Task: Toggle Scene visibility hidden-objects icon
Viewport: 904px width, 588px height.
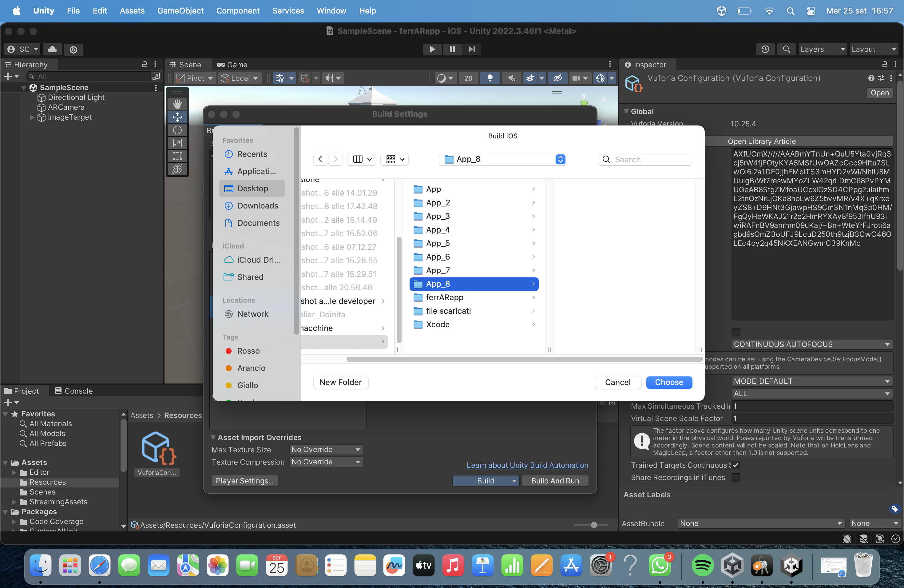Action: tap(557, 78)
